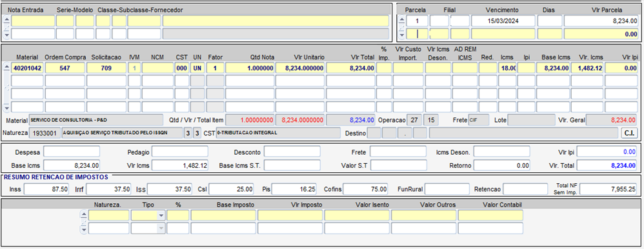
Task: Click the Icms rate cell 18.00
Action: tap(507, 68)
